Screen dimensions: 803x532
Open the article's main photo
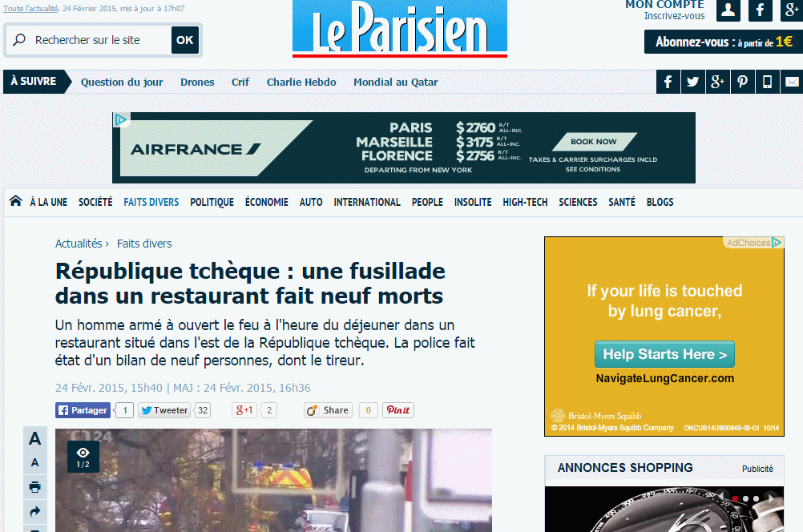tap(273, 480)
